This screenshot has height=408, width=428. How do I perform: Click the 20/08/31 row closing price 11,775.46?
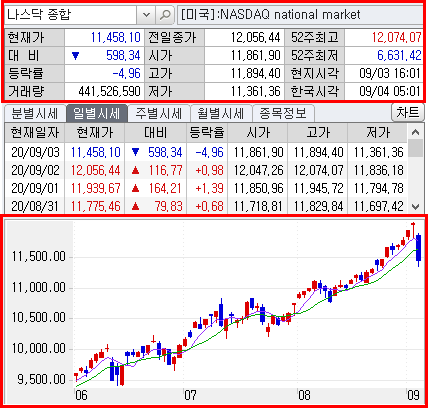95,206
